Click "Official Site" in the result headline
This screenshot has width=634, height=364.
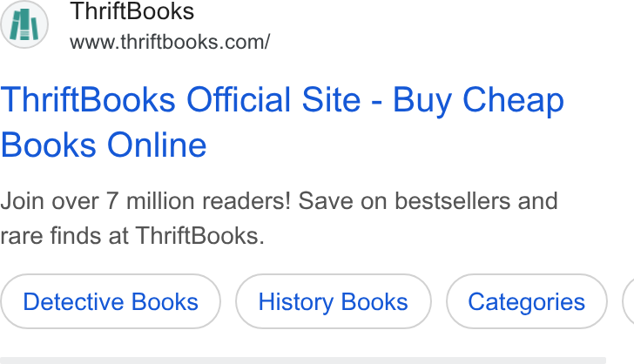(273, 100)
